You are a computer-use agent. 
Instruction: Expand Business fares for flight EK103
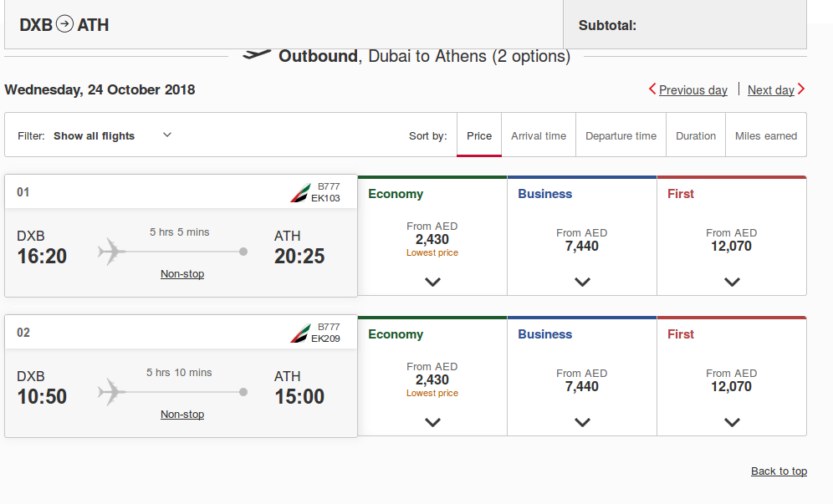[x=582, y=282]
